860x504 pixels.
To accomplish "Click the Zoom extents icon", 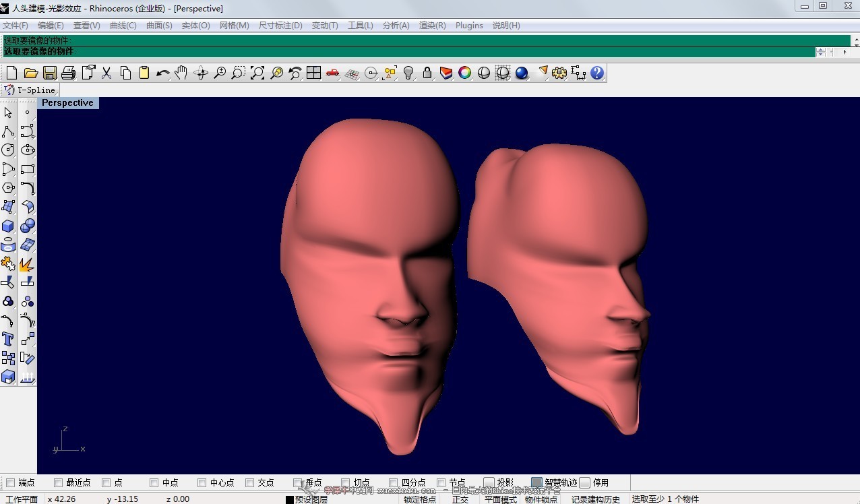I will 257,73.
